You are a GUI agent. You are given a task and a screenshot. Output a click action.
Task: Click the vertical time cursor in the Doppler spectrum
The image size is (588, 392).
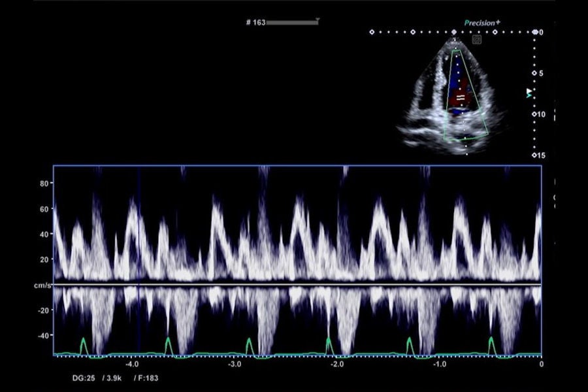[139, 260]
